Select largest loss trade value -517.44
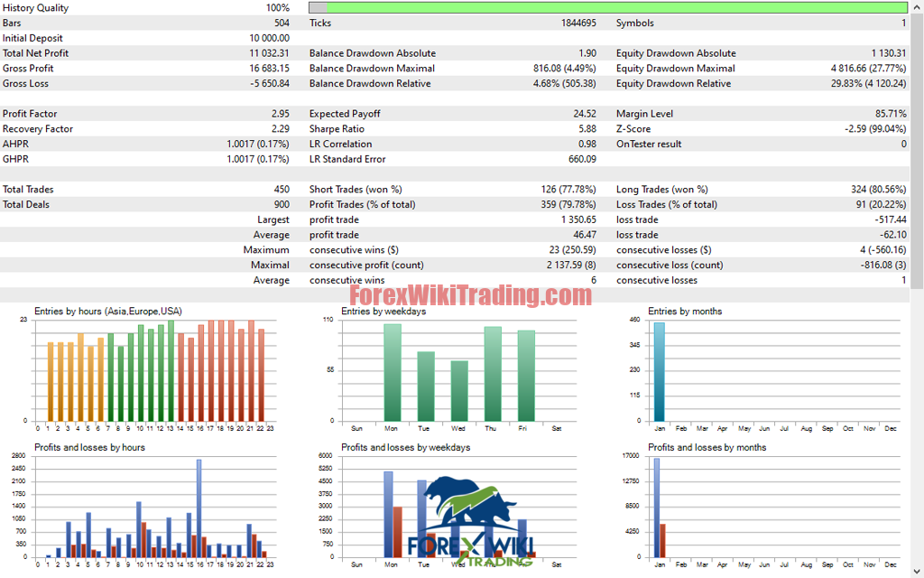 (x=891, y=220)
